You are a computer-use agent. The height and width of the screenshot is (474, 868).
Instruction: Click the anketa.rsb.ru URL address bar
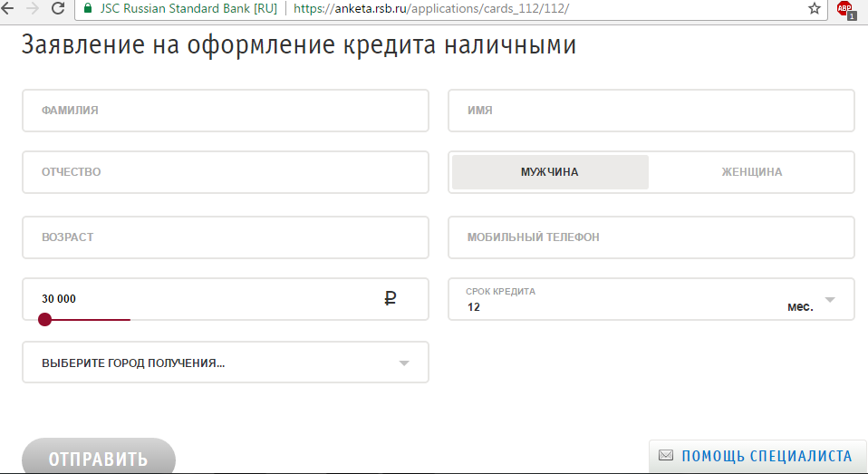tap(432, 8)
